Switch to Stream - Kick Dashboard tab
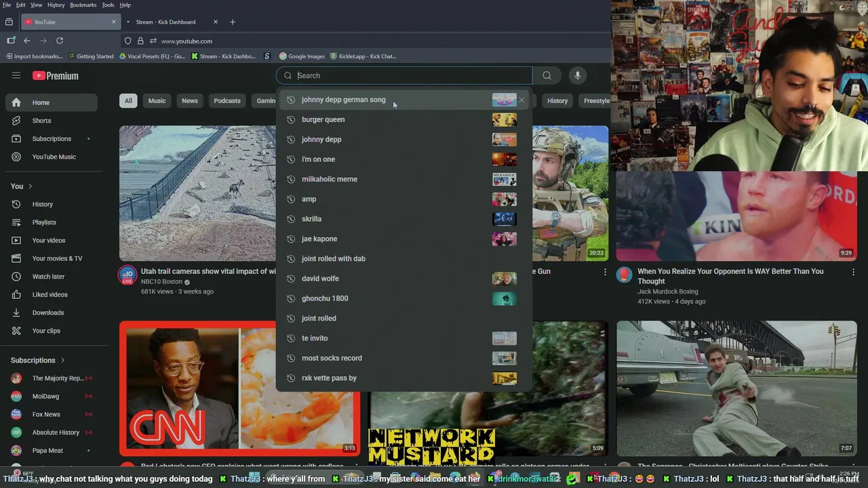 pos(172,22)
